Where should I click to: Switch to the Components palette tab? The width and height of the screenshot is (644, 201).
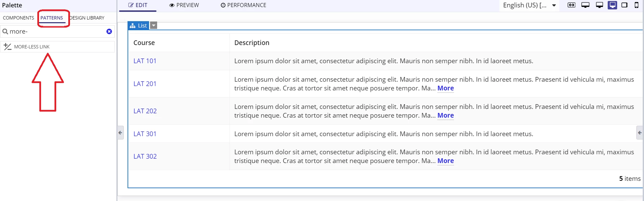click(x=19, y=18)
